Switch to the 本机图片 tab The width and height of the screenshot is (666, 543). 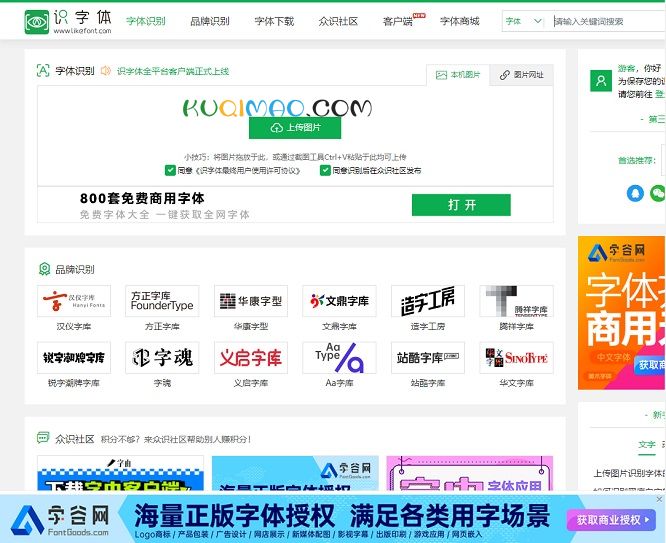(458, 75)
